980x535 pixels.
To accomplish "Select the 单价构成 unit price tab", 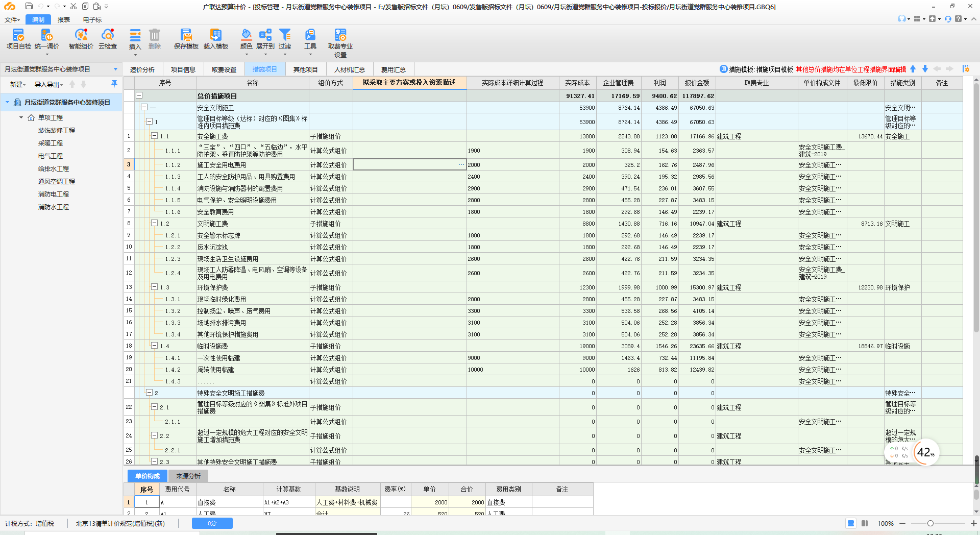I will tap(148, 476).
